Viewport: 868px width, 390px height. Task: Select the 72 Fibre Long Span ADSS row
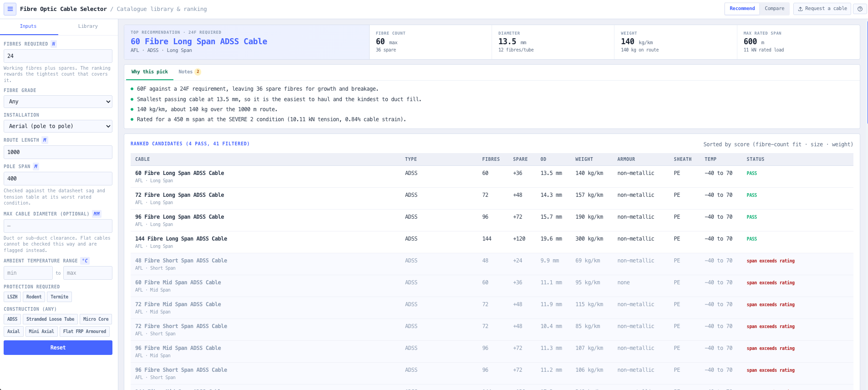[492, 199]
